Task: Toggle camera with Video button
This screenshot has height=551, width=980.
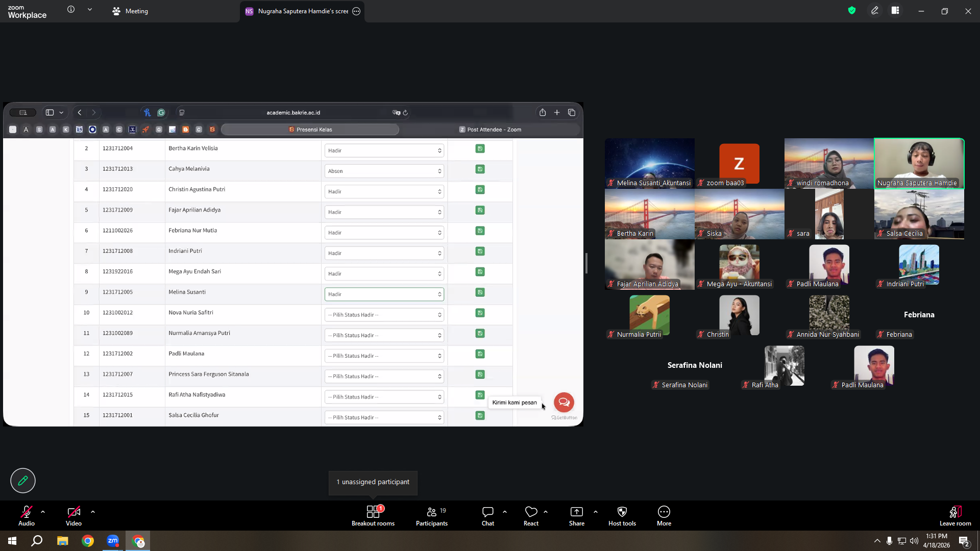Action: click(x=73, y=516)
